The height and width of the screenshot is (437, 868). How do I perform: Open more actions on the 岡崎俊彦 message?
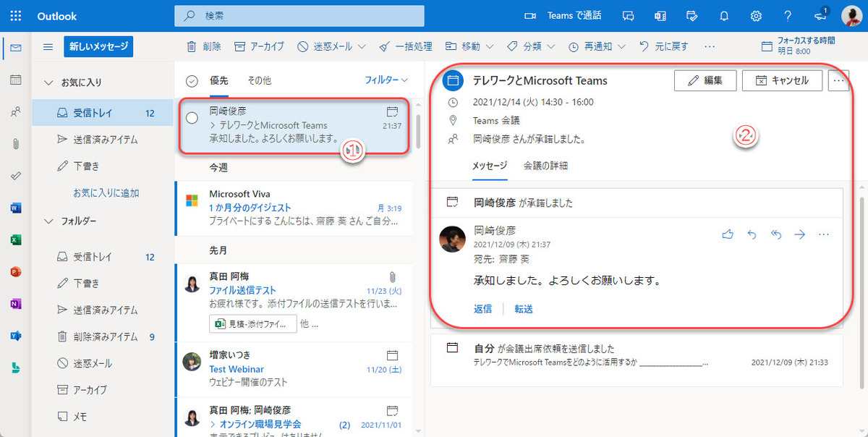(823, 234)
